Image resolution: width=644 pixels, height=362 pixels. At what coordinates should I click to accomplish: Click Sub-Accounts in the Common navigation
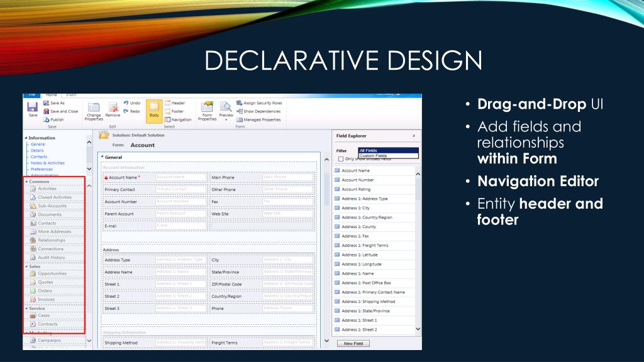52,206
